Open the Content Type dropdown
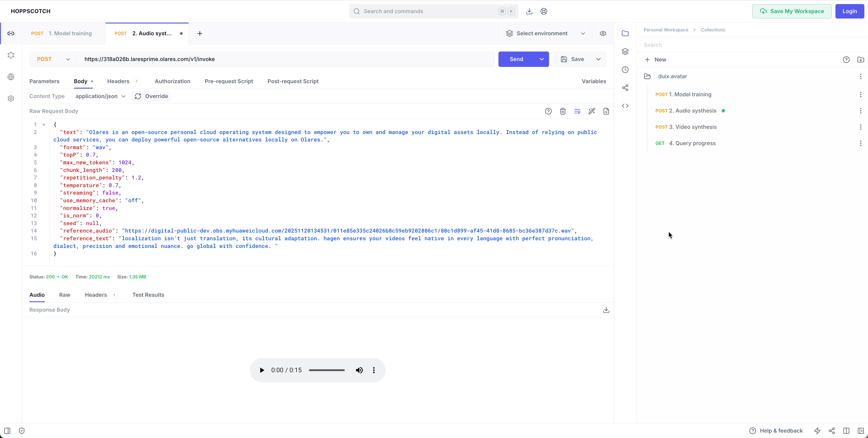The width and height of the screenshot is (868, 438). tap(100, 96)
